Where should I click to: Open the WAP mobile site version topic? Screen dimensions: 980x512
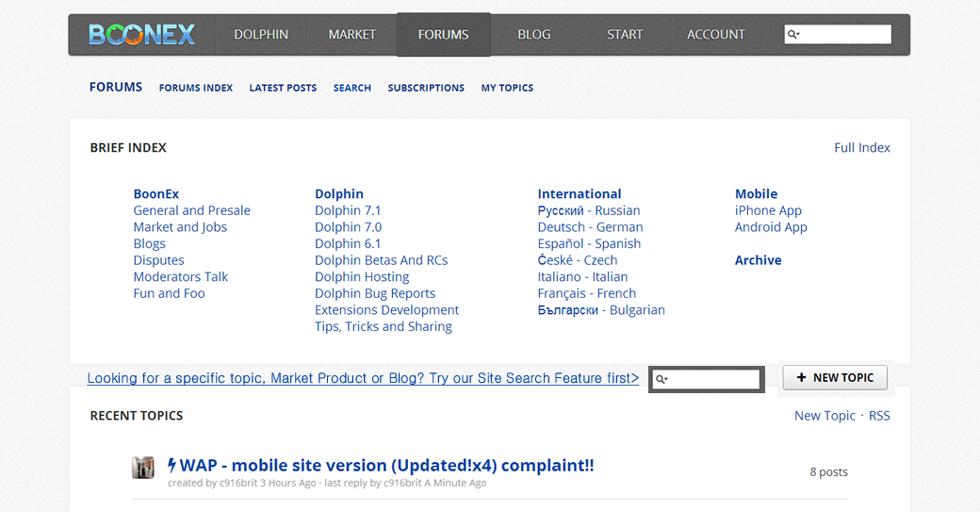[386, 465]
